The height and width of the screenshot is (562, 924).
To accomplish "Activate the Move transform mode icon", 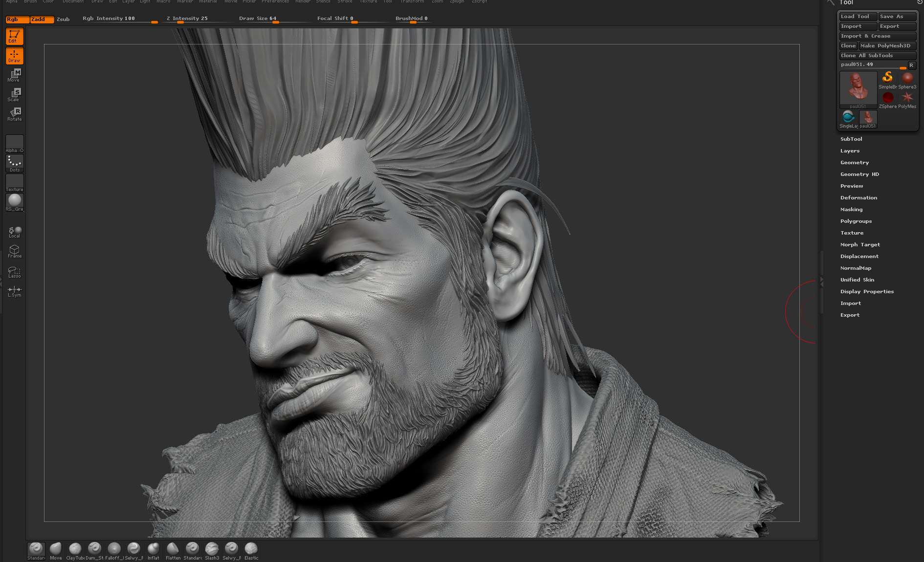I will tap(14, 75).
